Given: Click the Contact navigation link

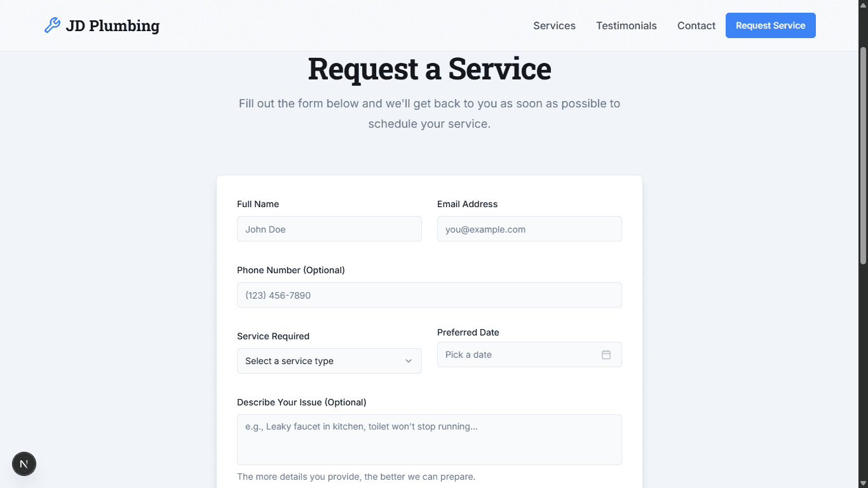Looking at the screenshot, I should pyautogui.click(x=696, y=25).
